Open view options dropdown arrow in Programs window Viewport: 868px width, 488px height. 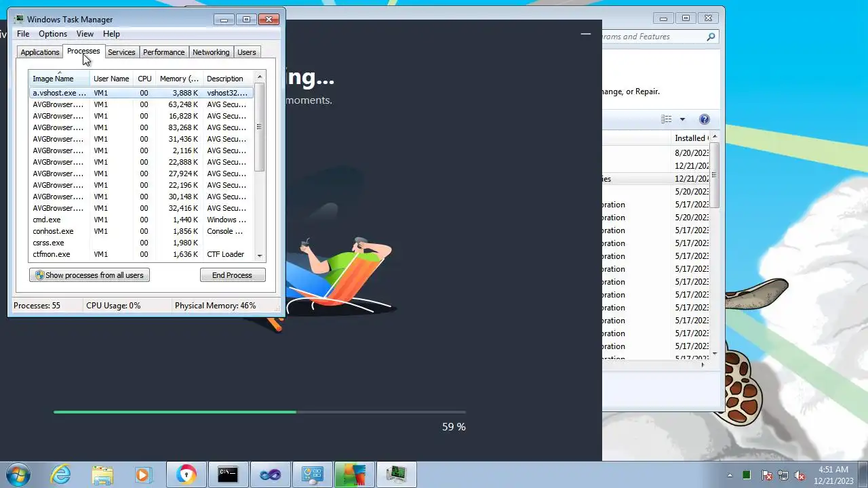(682, 119)
